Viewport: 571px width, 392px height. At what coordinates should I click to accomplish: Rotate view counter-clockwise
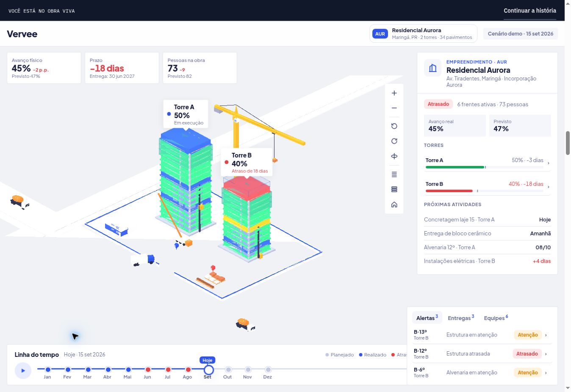[394, 126]
